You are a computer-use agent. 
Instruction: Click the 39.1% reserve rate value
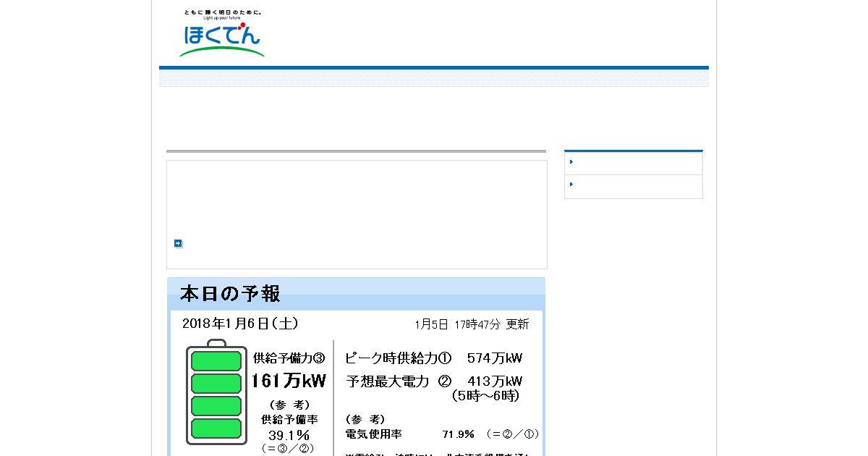click(289, 435)
